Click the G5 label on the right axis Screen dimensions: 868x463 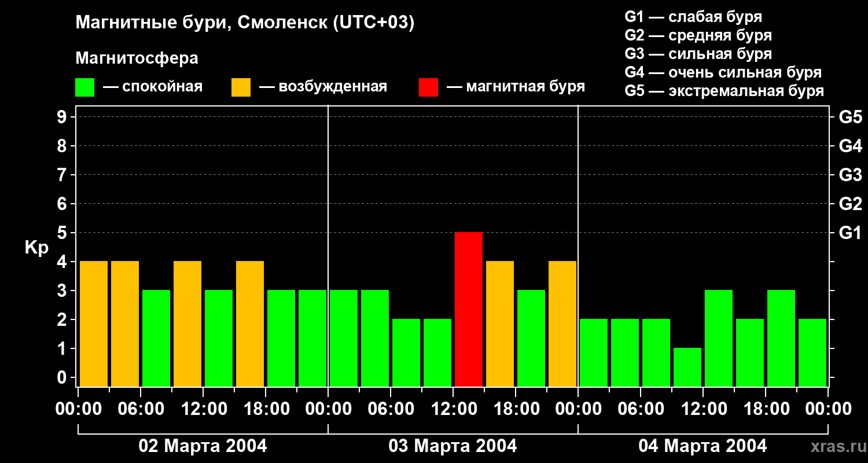click(850, 117)
